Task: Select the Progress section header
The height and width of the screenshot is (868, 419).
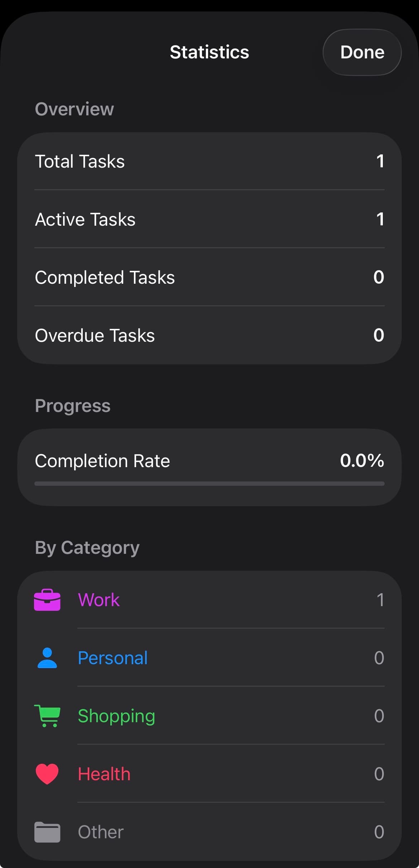Action: (72, 406)
